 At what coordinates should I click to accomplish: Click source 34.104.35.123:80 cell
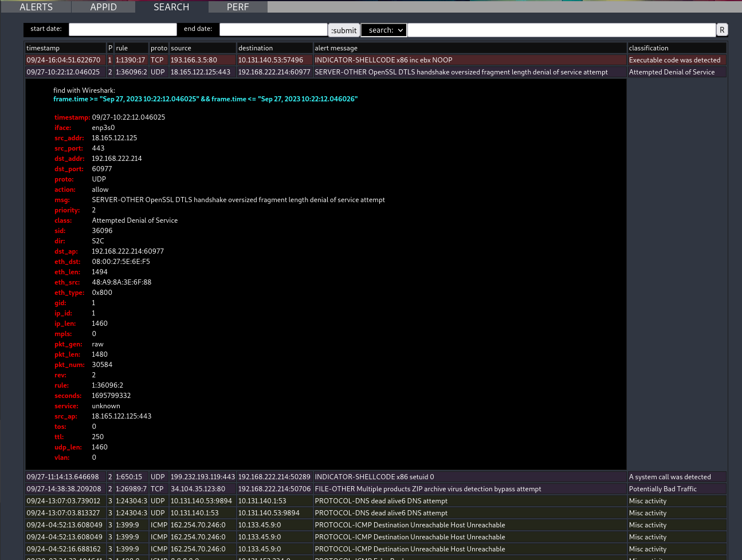pos(203,489)
